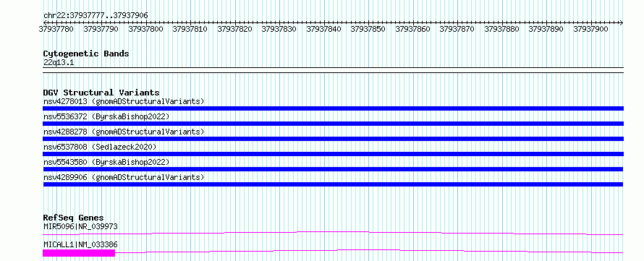
Task: Click the magenta MICALL1 exon block
Action: (x=79, y=253)
